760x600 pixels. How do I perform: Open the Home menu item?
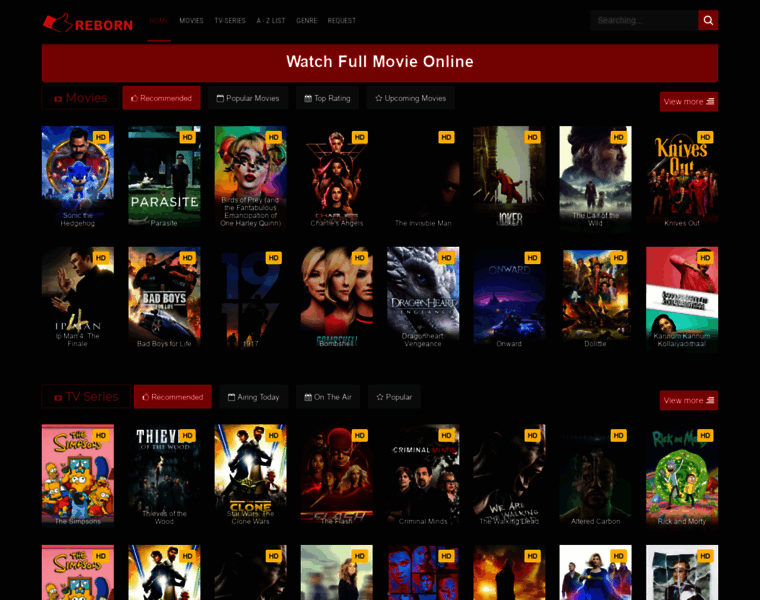click(x=159, y=21)
